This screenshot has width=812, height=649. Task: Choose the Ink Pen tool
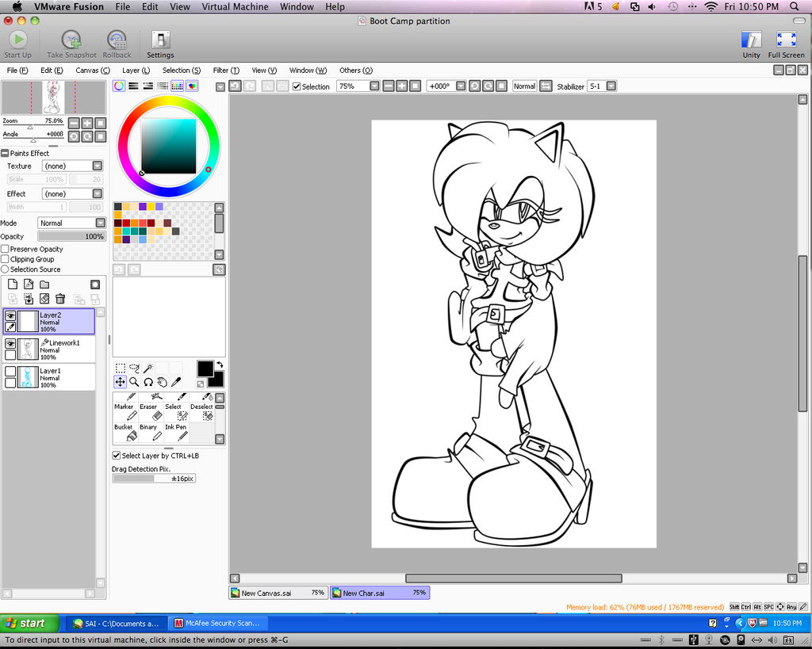click(x=176, y=433)
